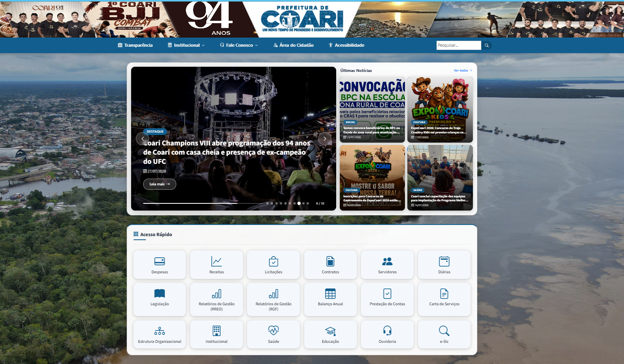Open the Receitas line chart icon
The width and height of the screenshot is (624, 364).
[216, 261]
